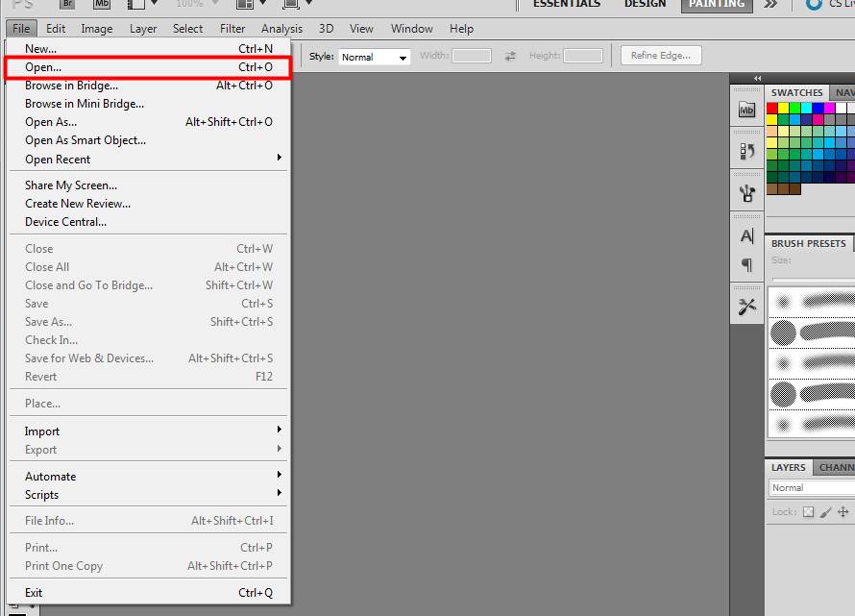Pick the magenta swatch in top row
The image size is (855, 616).
pyautogui.click(x=829, y=108)
